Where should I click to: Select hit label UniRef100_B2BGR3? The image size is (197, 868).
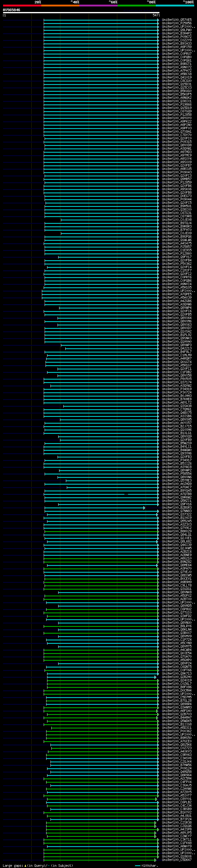[x=177, y=507]
